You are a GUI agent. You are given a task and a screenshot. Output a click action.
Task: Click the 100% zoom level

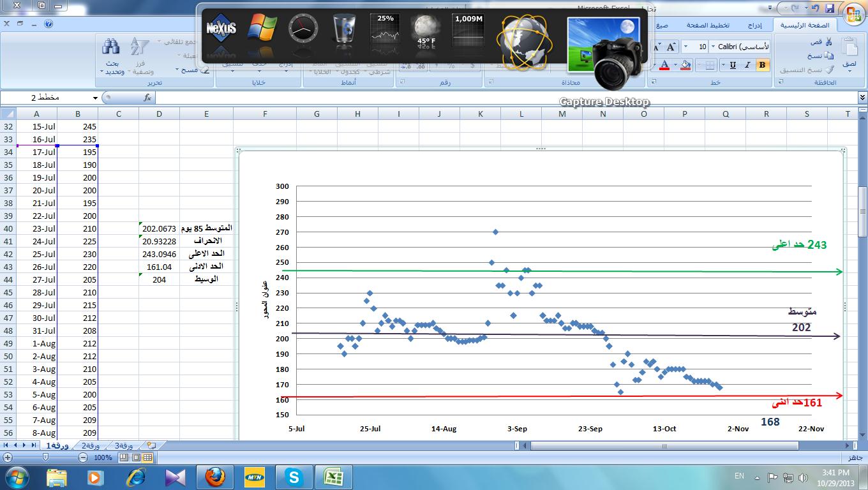pos(103,457)
